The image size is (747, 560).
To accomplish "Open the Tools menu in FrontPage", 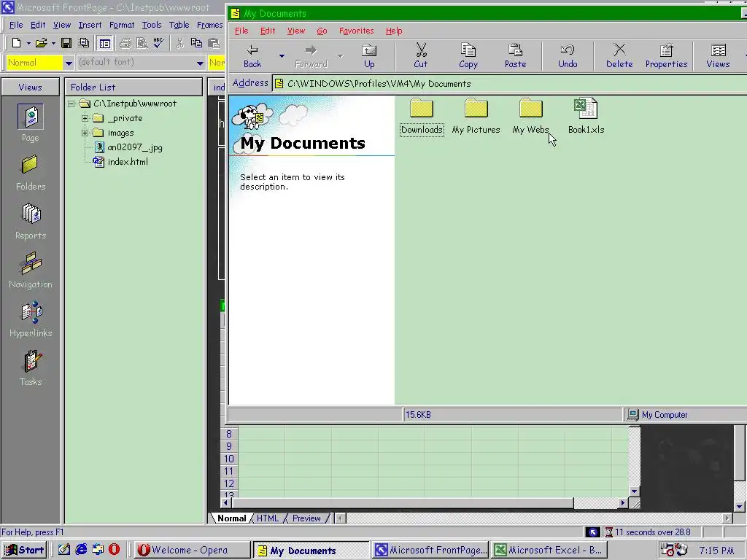I will pos(152,25).
